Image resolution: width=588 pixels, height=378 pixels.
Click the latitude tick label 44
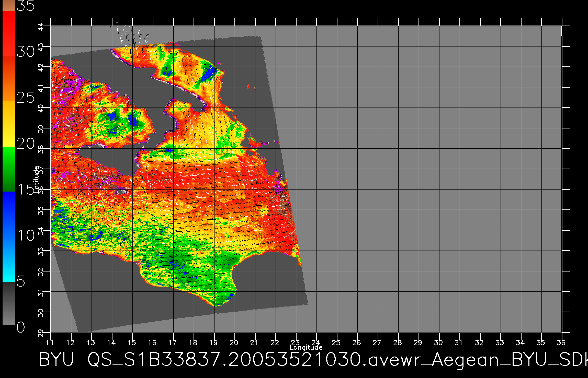pos(41,27)
